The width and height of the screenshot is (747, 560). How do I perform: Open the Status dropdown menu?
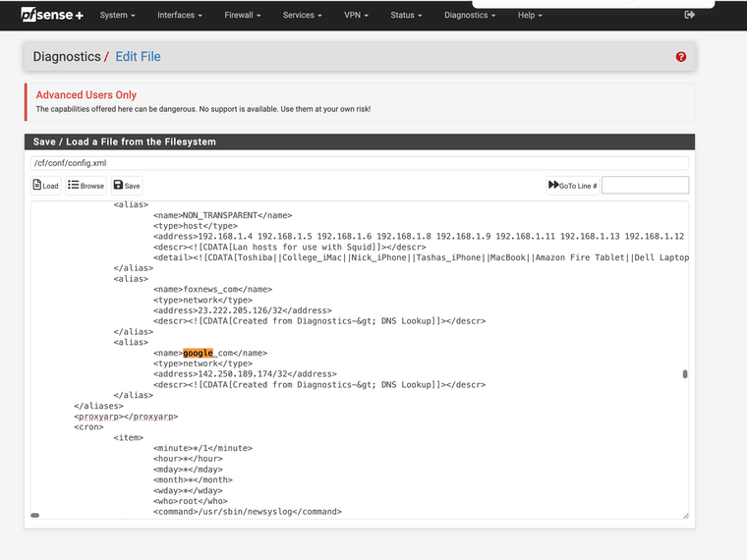click(406, 16)
